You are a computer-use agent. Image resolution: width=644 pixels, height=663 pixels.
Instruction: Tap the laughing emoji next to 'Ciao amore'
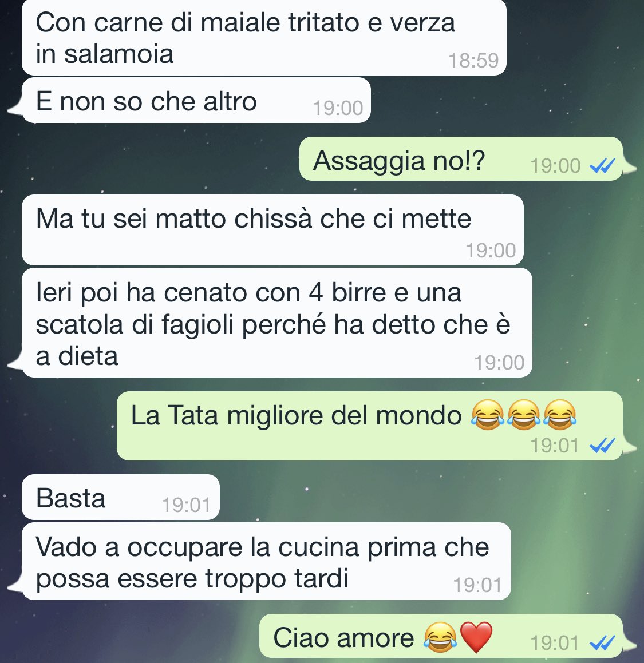click(440, 637)
